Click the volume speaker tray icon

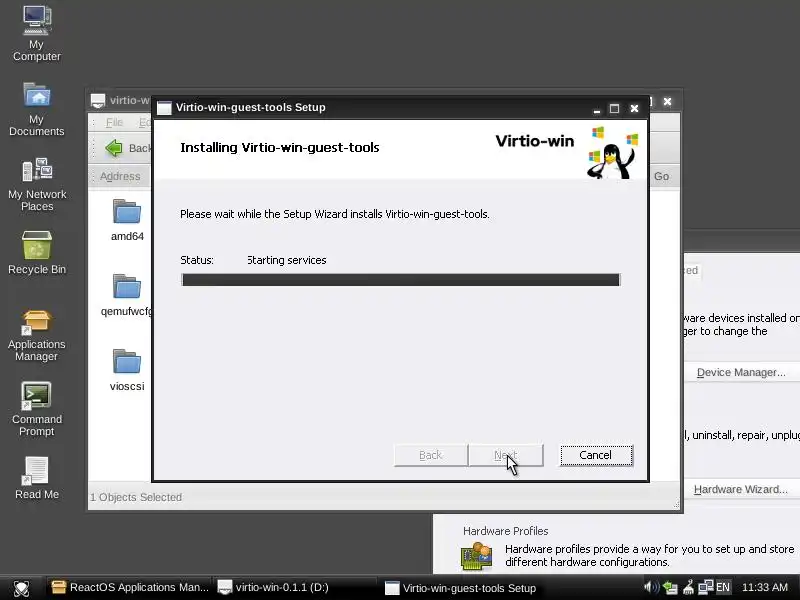click(x=652, y=587)
